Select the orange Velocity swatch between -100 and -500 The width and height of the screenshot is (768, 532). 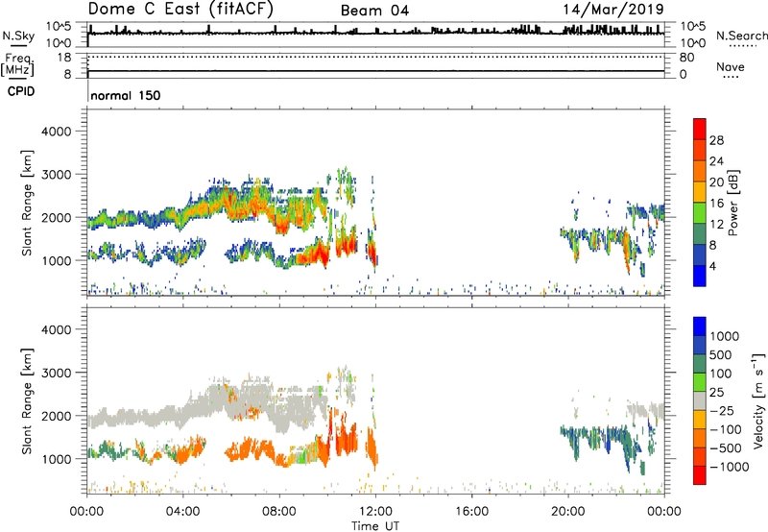coord(700,438)
